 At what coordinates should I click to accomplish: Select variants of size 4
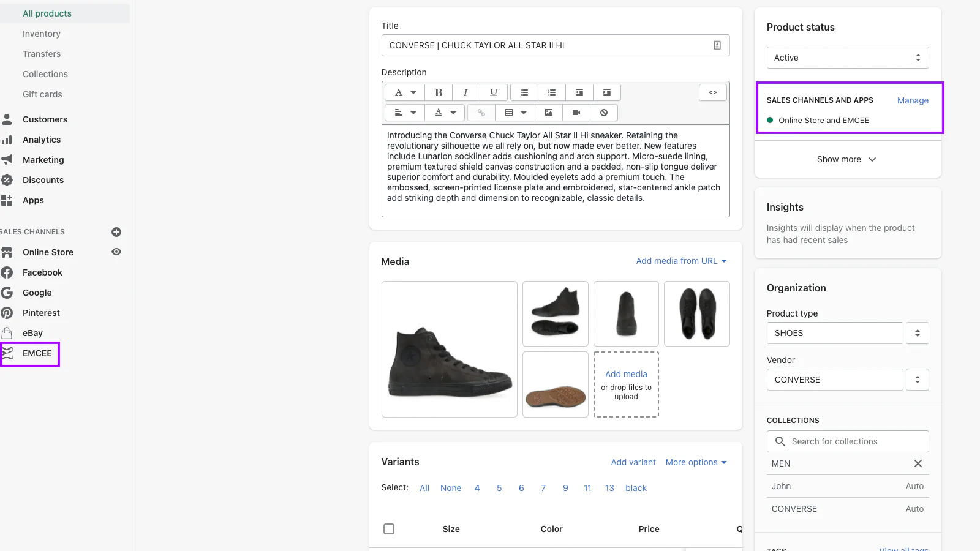click(x=477, y=488)
